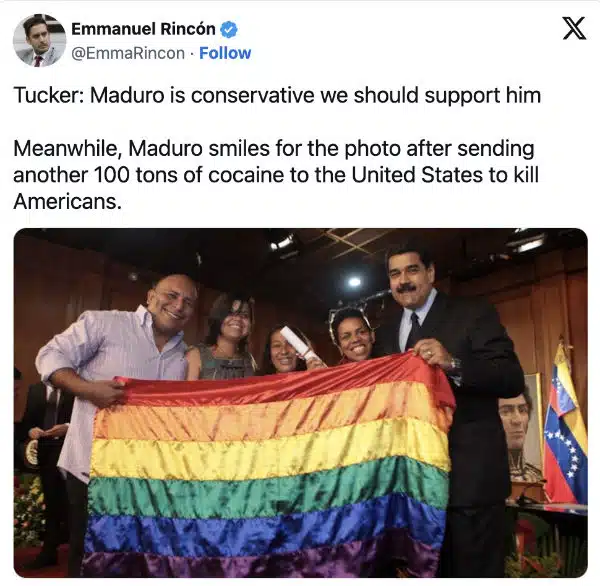Click the 'Tucker: Maduro is conservative' line
Image resolution: width=600 pixels, height=586 pixels.
click(x=277, y=95)
